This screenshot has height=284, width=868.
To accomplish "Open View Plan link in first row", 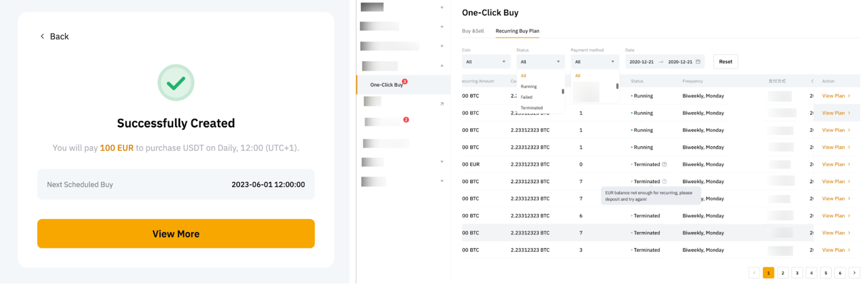I will 835,96.
